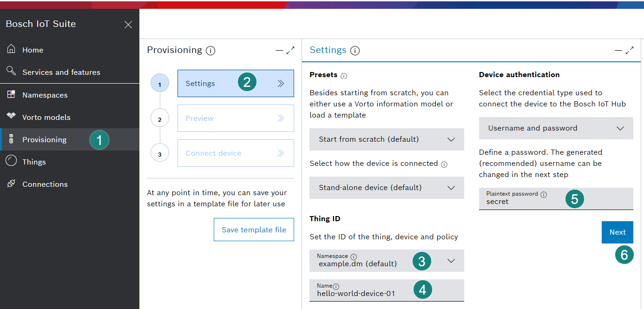Open the Start from scratch preset dropdown
Image resolution: width=644 pixels, height=309 pixels.
(x=387, y=139)
